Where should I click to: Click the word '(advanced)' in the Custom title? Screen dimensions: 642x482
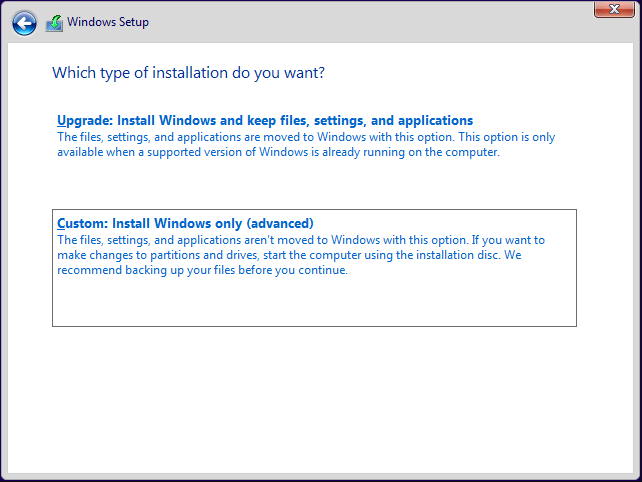click(x=280, y=223)
